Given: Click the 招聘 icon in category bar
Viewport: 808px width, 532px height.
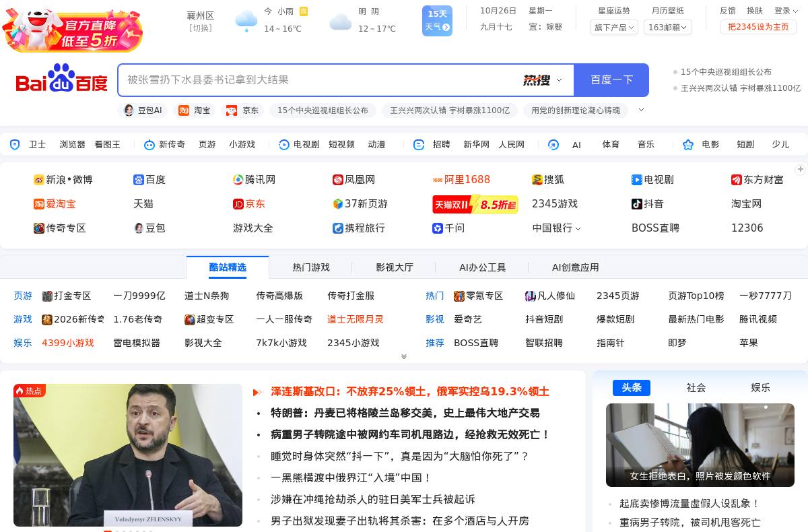Looking at the screenshot, I should point(419,145).
